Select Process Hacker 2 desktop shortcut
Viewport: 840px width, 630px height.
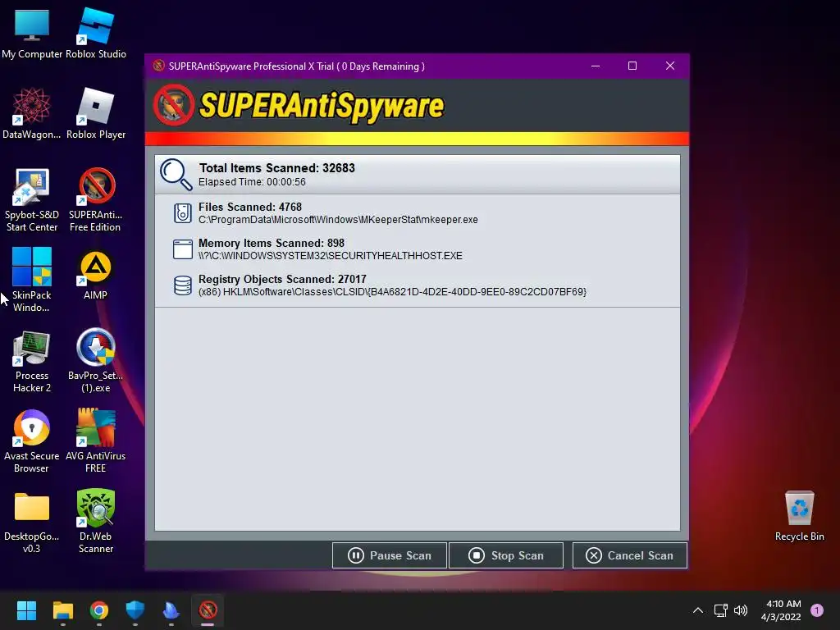click(32, 361)
